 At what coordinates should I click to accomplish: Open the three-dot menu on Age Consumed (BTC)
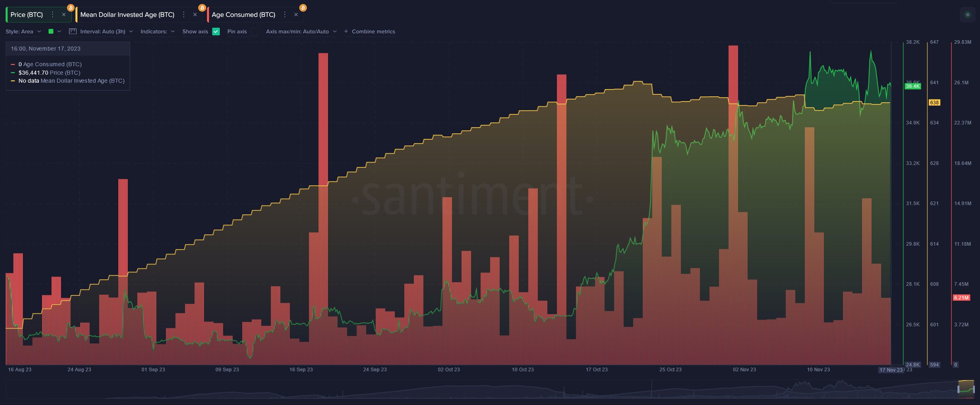tap(285, 14)
